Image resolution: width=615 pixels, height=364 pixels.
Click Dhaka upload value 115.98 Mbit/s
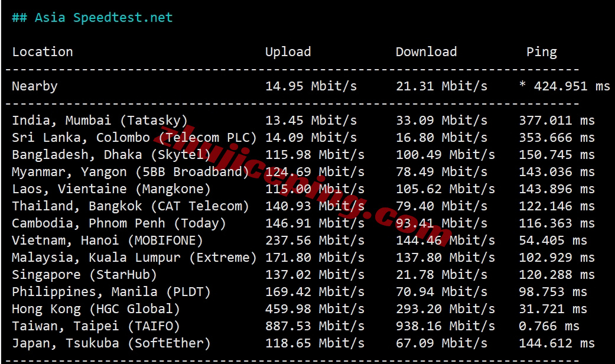[x=315, y=155]
